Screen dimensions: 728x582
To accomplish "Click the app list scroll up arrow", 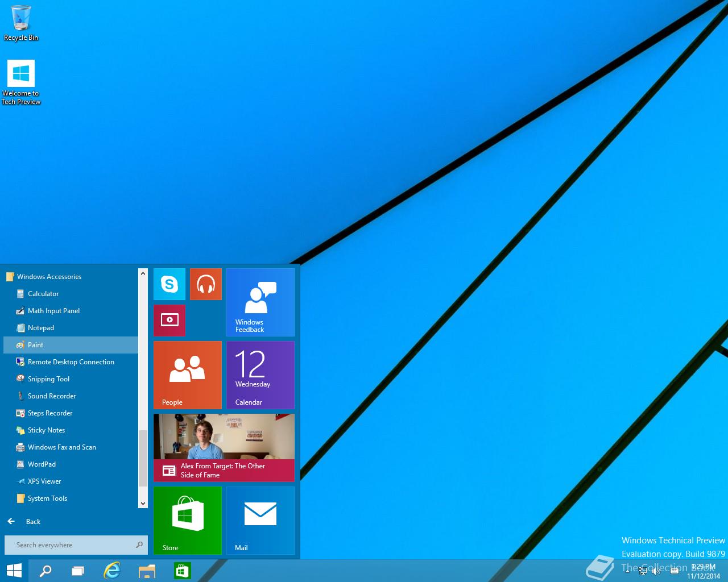I will [143, 273].
